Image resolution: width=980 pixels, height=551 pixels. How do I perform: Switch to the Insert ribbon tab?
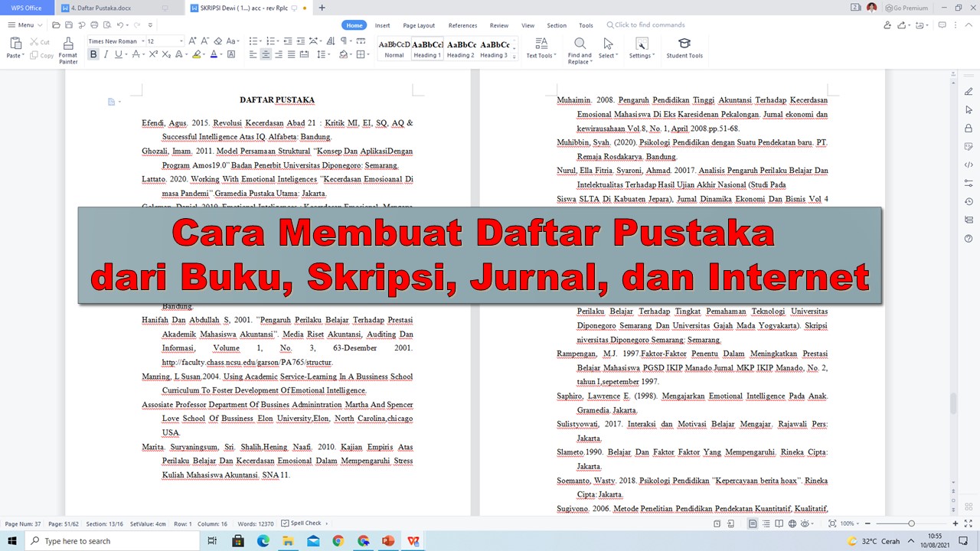pos(382,25)
